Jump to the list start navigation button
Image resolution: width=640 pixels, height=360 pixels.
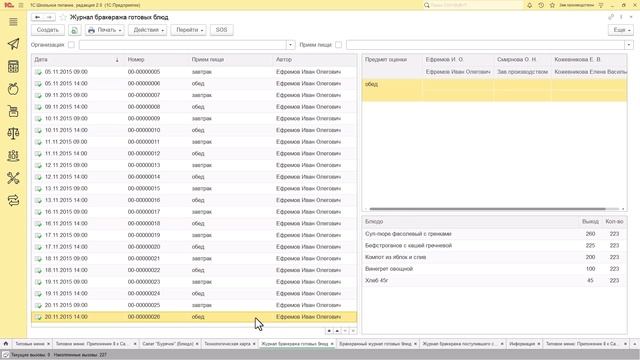pos(329,331)
